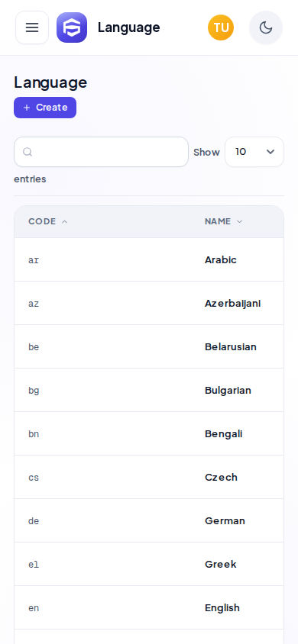Click the Code column sort arrow
Viewport: 298px width, 644px height.
(64, 222)
